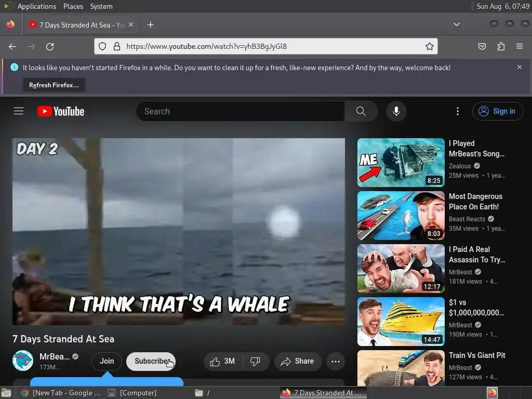Viewport: 532px width, 399px height.
Task: Click the 181M views text
Action: tap(465, 282)
